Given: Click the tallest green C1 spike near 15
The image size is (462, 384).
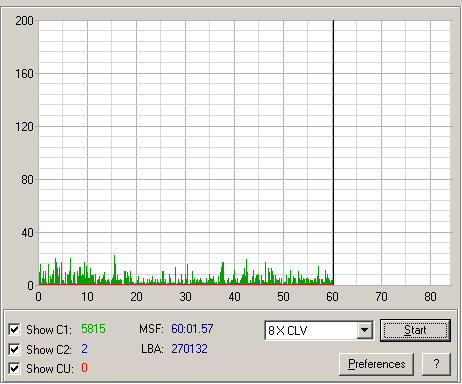Looking at the screenshot, I should (x=115, y=269).
